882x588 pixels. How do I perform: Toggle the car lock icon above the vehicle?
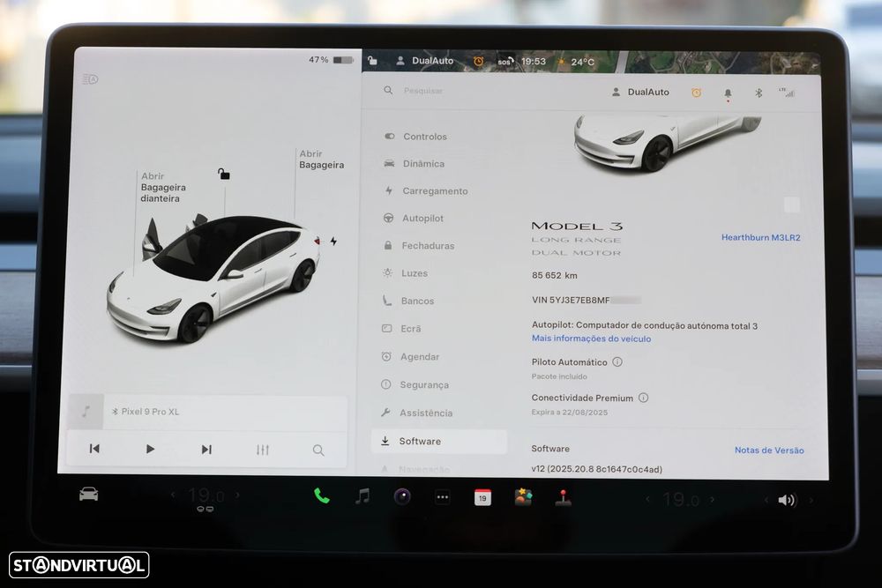224,174
